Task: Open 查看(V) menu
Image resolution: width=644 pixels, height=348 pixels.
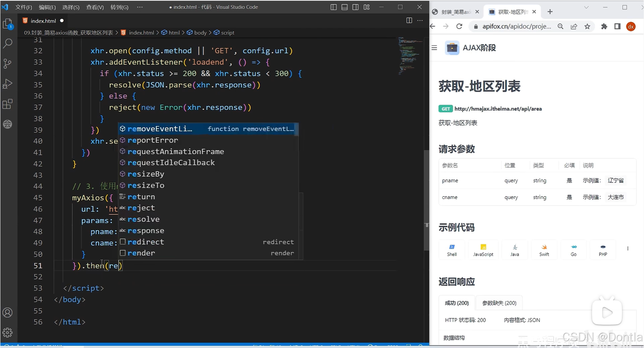Action: [x=95, y=7]
